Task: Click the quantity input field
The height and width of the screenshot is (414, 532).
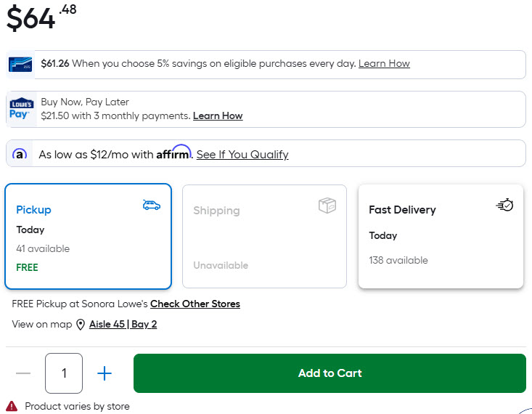Action: point(64,373)
